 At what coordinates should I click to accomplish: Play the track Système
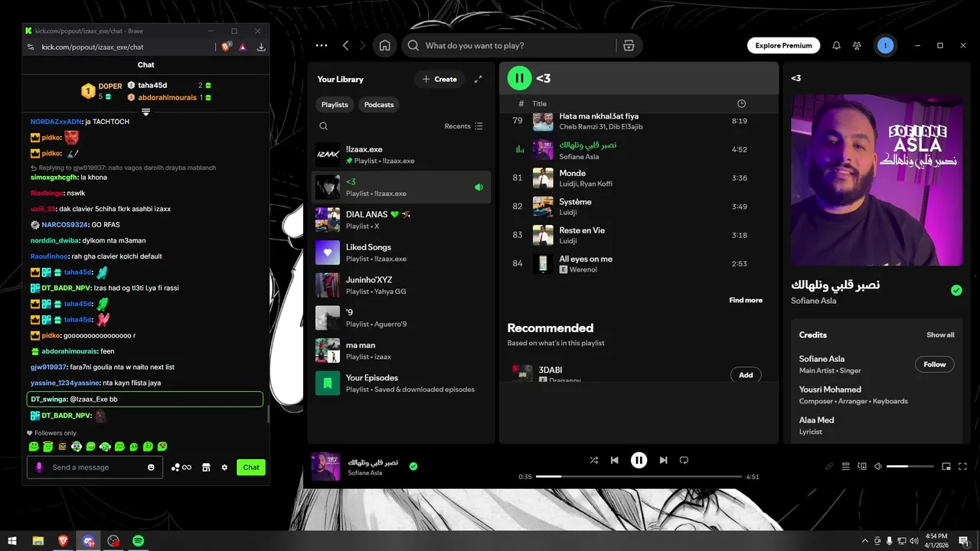639,207
